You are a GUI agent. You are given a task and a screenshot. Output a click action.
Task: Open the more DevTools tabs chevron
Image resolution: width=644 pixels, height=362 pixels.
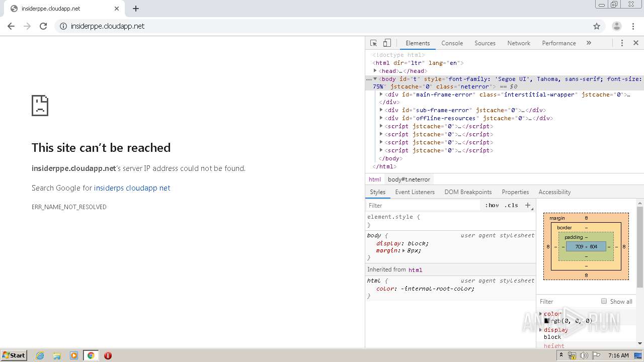[589, 43]
